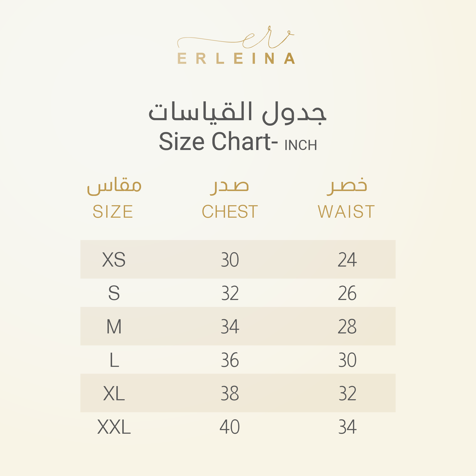Click the Arabic label above WAIST
Screen dimensions: 476x476
pos(347,186)
